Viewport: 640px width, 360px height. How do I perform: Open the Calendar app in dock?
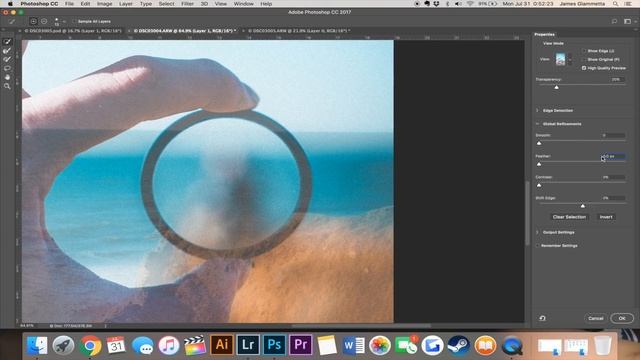[116, 346]
